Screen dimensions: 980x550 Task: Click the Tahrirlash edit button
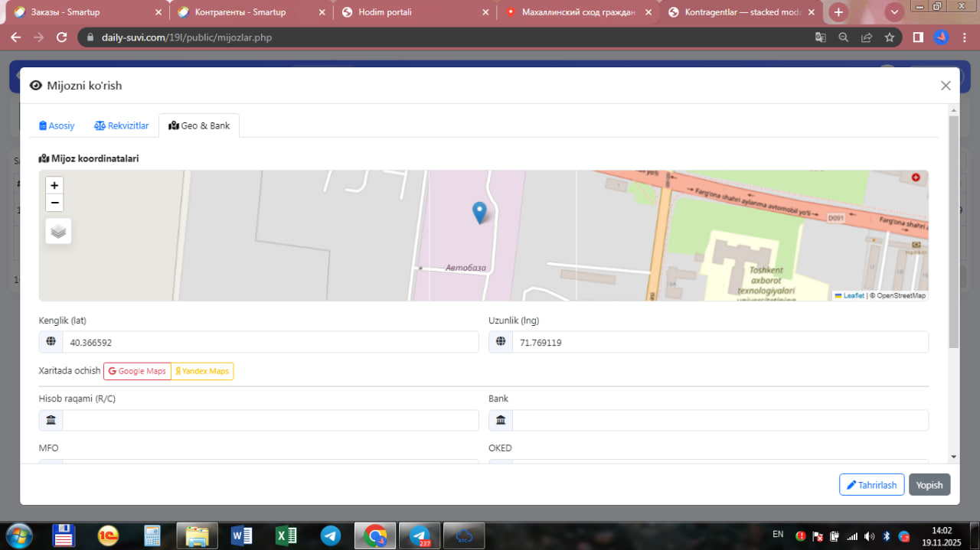pos(871,485)
